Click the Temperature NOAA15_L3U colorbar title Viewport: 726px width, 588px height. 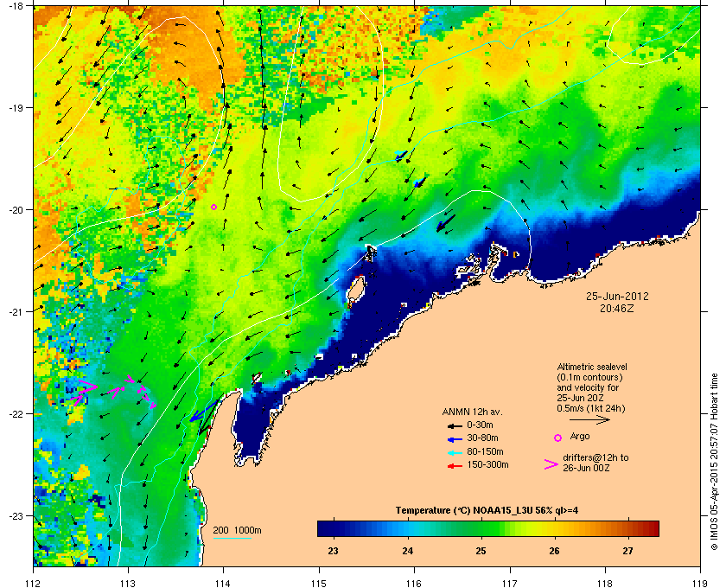click(x=487, y=511)
